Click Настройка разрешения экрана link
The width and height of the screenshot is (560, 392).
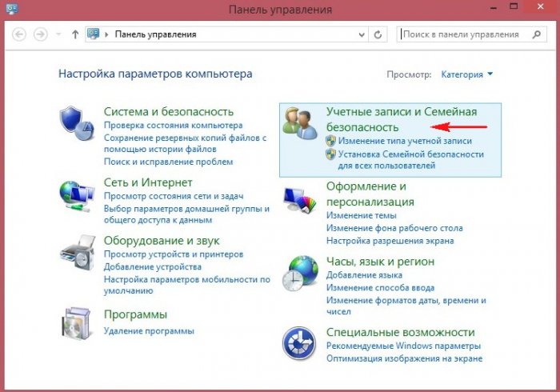[x=390, y=240]
